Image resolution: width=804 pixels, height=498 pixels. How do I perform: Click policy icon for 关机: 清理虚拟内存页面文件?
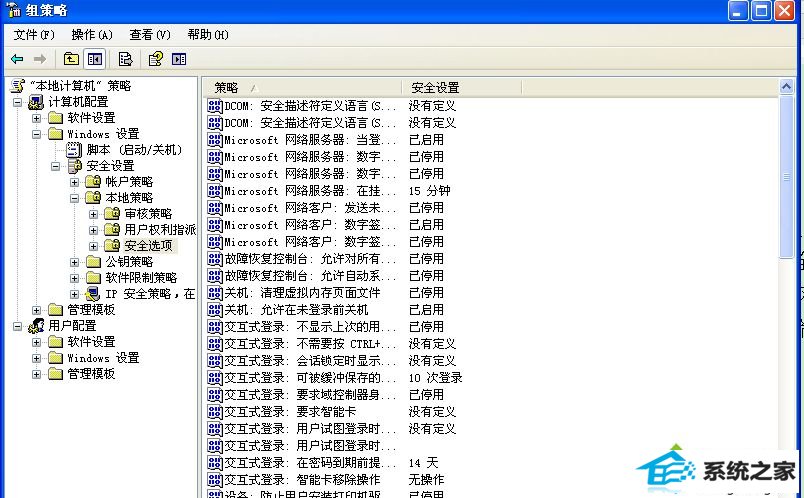[x=215, y=293]
